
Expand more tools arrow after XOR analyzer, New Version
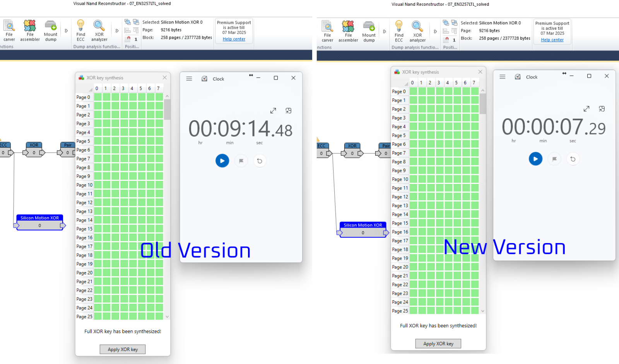click(435, 31)
